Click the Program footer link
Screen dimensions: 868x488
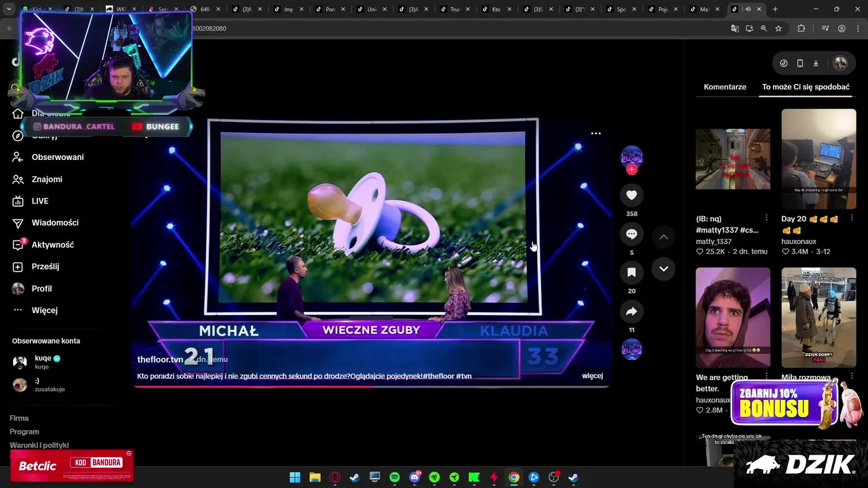click(x=24, y=432)
